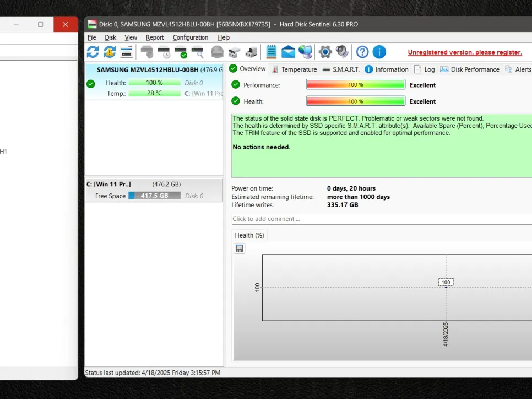This screenshot has height=399, width=532.
Task: Click the refresh icon with yellow warning badge
Action: (x=110, y=52)
